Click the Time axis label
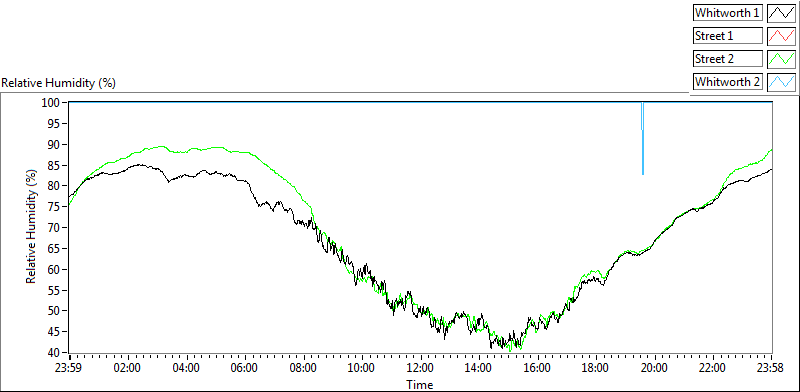 pos(420,385)
